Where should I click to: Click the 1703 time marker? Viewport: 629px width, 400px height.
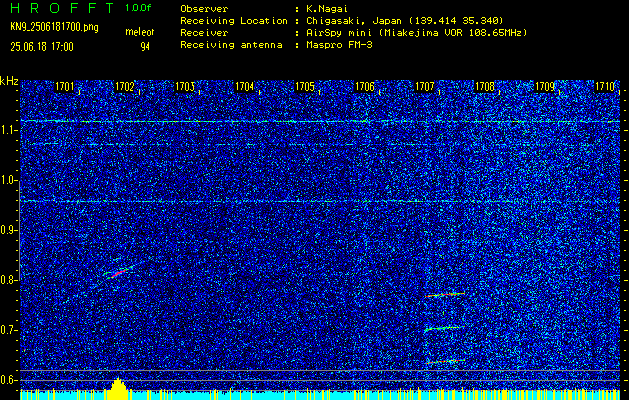(x=185, y=87)
